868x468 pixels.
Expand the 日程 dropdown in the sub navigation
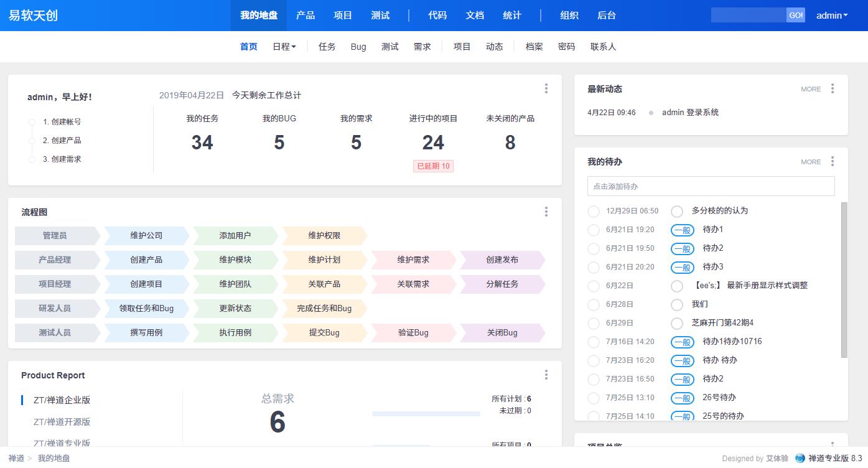(x=284, y=47)
